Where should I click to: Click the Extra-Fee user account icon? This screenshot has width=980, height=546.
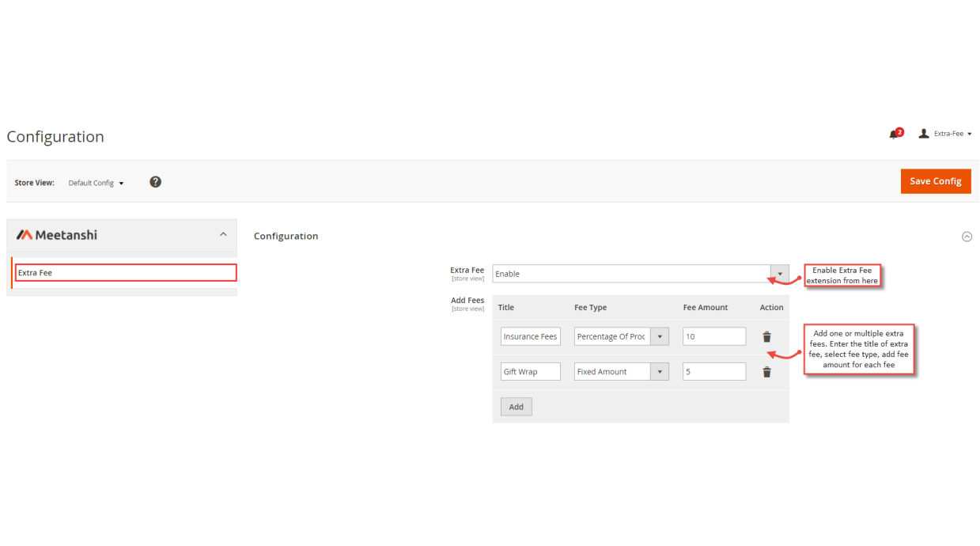923,134
